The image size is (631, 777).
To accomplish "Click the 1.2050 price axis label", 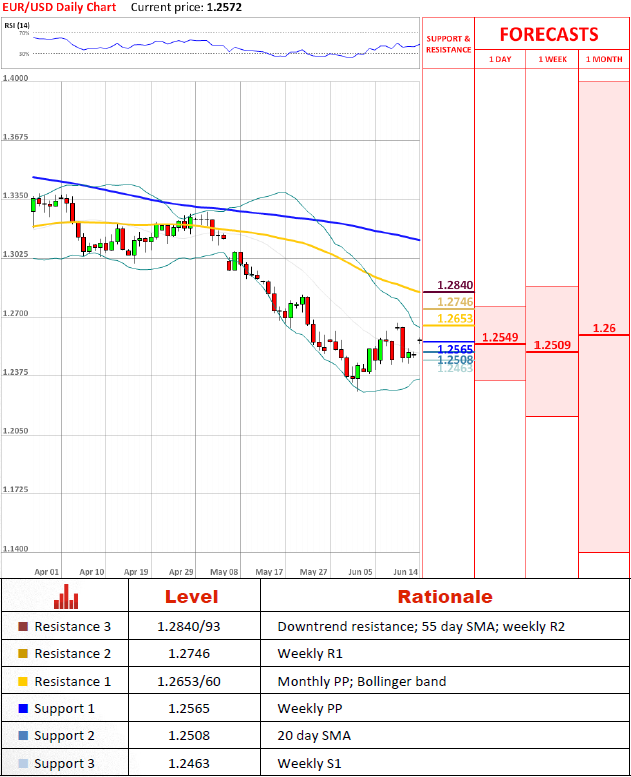I will (x=15, y=431).
